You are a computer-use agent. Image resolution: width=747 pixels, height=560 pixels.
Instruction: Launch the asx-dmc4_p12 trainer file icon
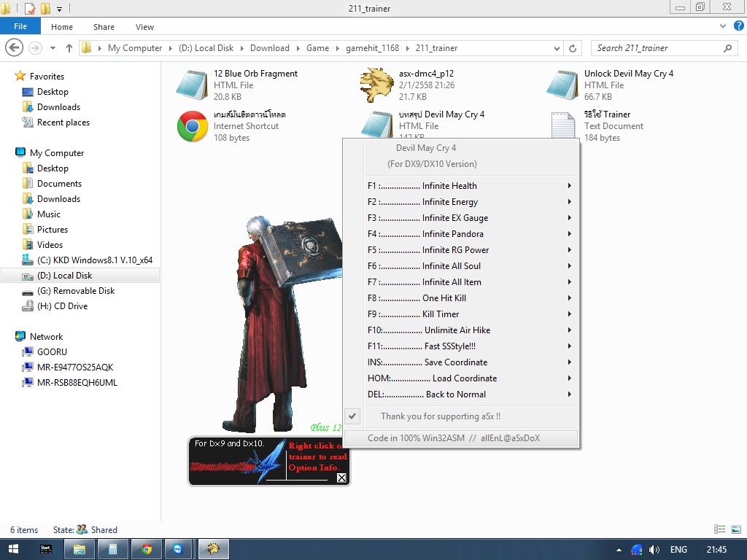(377, 85)
